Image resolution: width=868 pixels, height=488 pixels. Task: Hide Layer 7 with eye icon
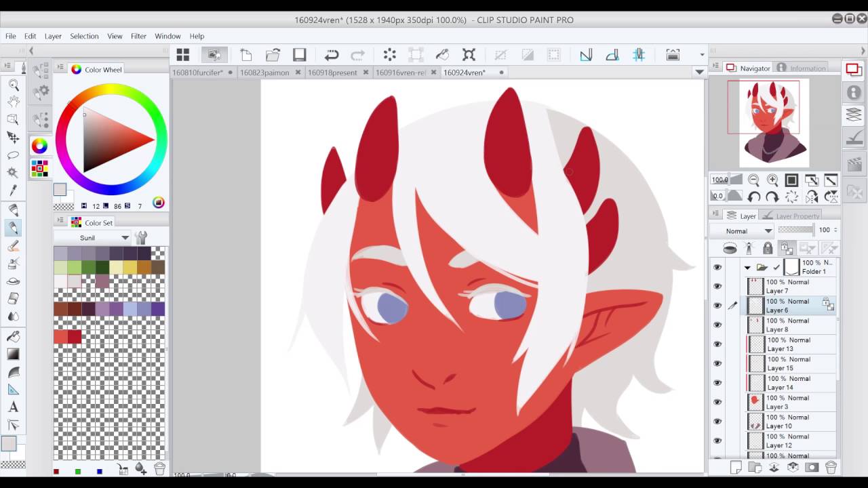717,287
